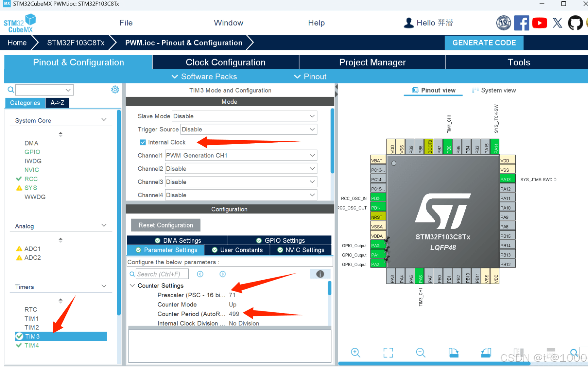
Task: Click the GENERATE CODE button
Action: coord(484,43)
